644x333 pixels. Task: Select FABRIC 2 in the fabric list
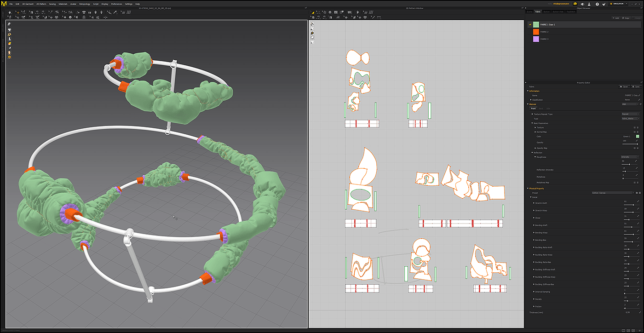coord(544,32)
